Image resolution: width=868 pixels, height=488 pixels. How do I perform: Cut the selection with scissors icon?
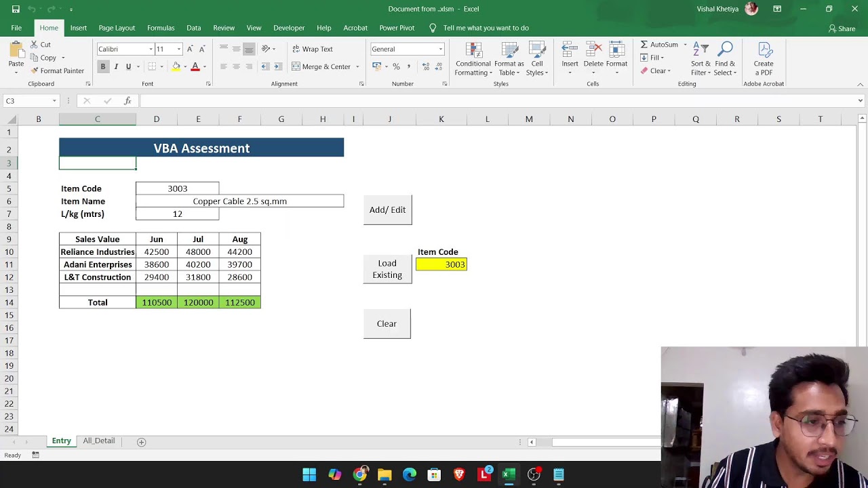coord(35,45)
